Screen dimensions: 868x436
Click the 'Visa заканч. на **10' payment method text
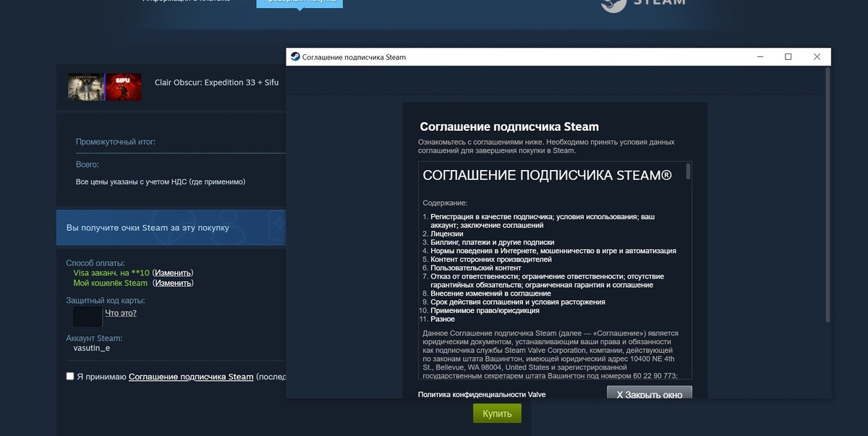tap(111, 273)
